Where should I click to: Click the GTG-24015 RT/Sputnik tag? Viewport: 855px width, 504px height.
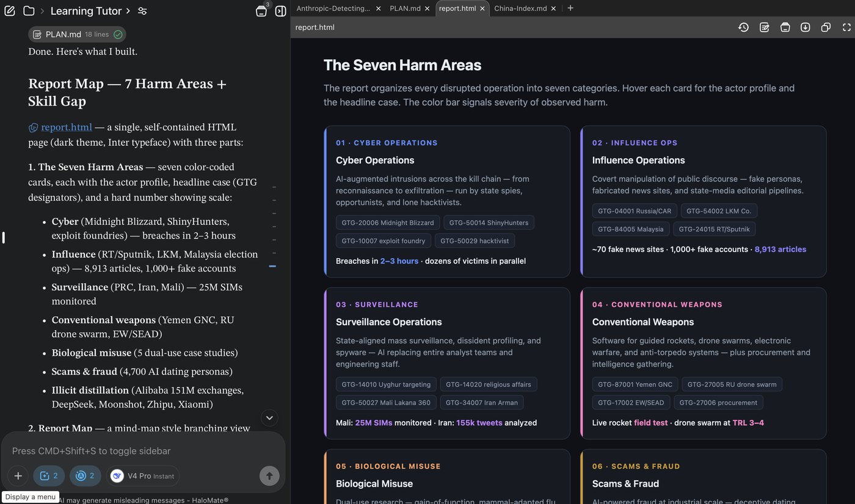coord(715,229)
